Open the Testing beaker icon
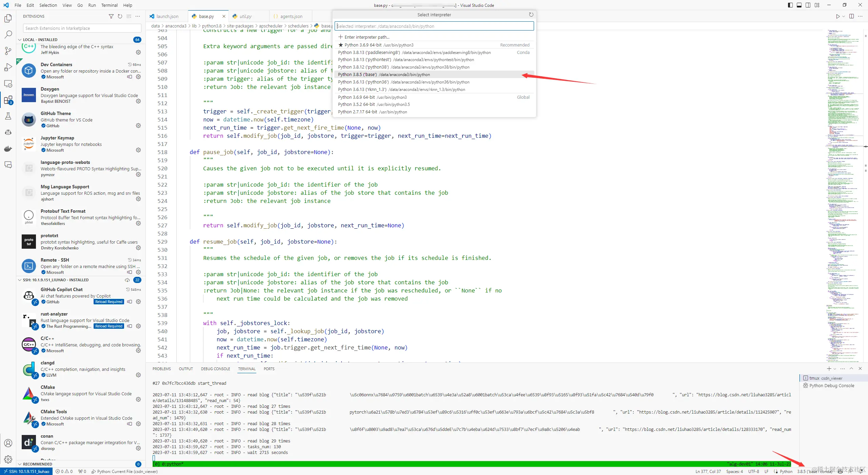 pyautogui.click(x=8, y=116)
